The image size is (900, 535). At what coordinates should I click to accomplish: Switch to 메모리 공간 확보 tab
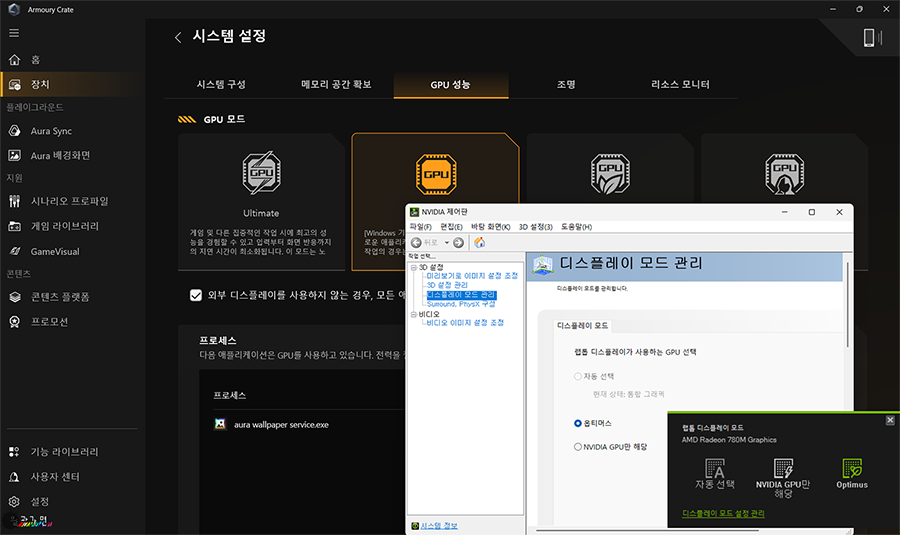[336, 84]
